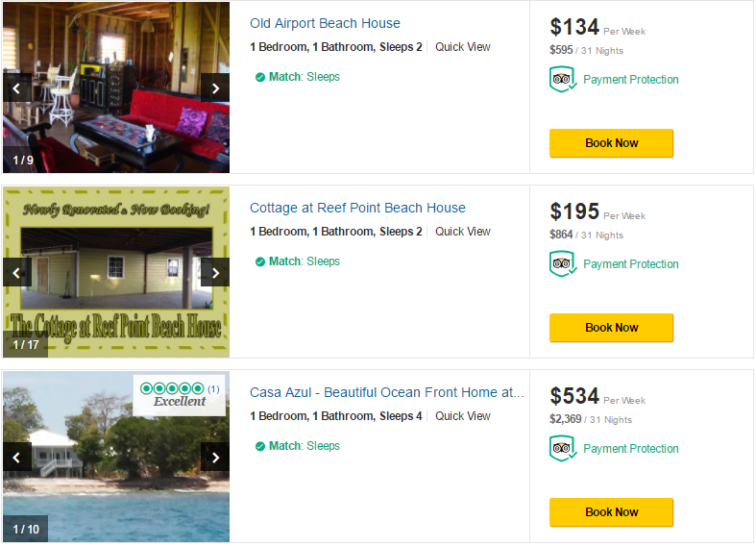Open Casa Azul Ocean Front Home listing
This screenshot has height=546, width=756.
[386, 392]
